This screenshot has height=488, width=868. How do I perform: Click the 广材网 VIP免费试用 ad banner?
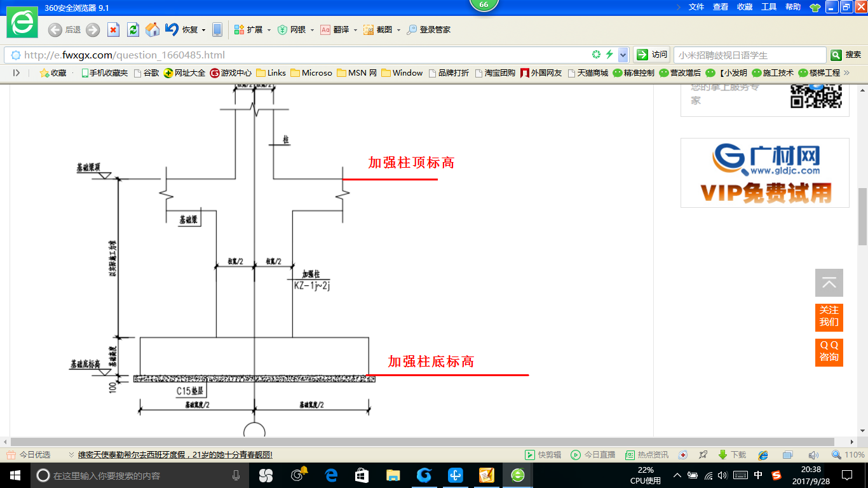pos(765,173)
